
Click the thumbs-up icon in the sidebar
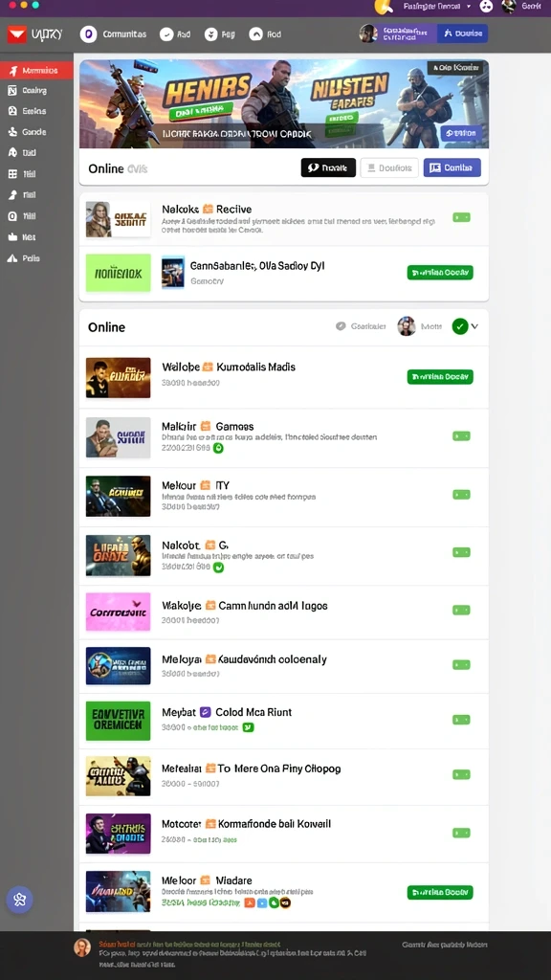tap(11, 237)
